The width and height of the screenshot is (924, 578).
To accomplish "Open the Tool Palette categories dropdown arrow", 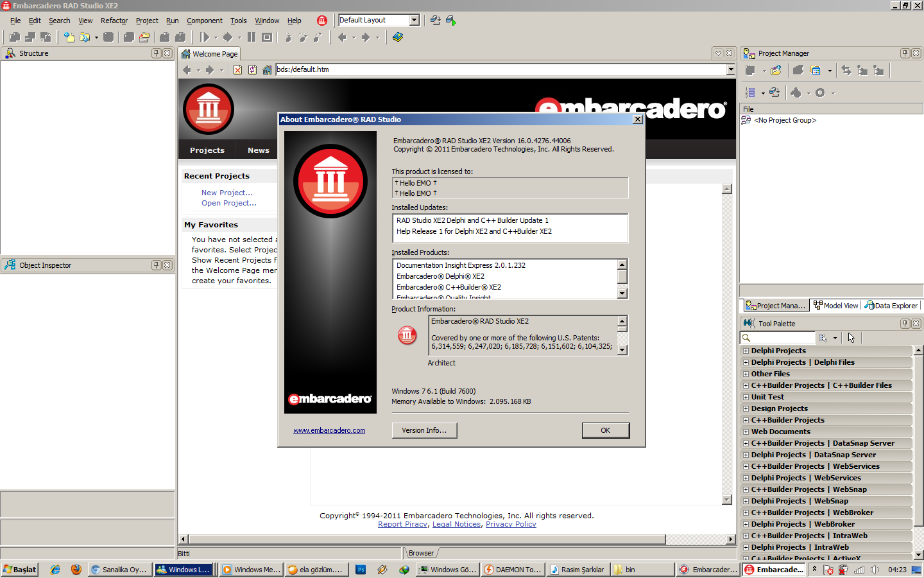I will [x=835, y=338].
